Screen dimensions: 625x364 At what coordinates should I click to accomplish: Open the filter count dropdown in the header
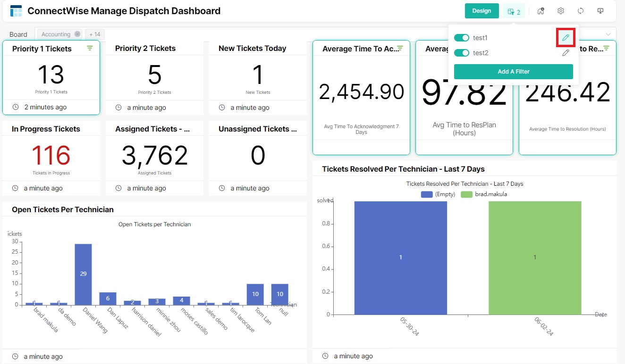pos(514,10)
